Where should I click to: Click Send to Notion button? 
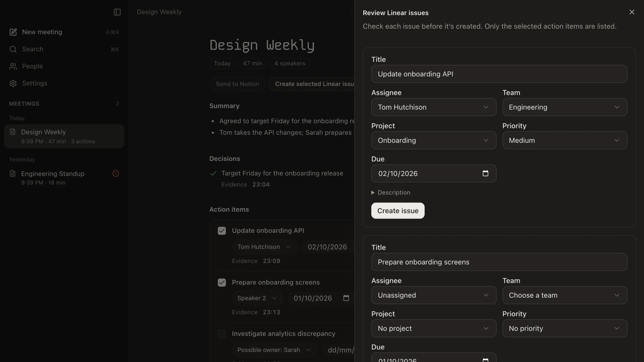[x=237, y=84]
